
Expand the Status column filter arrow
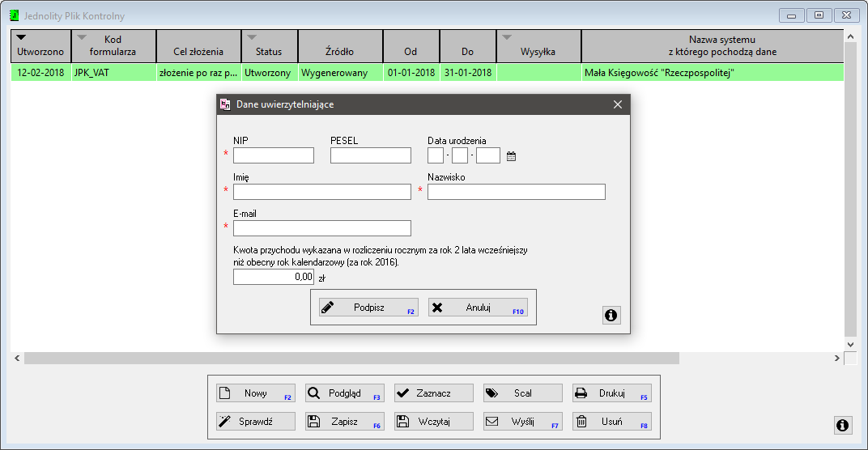point(252,37)
